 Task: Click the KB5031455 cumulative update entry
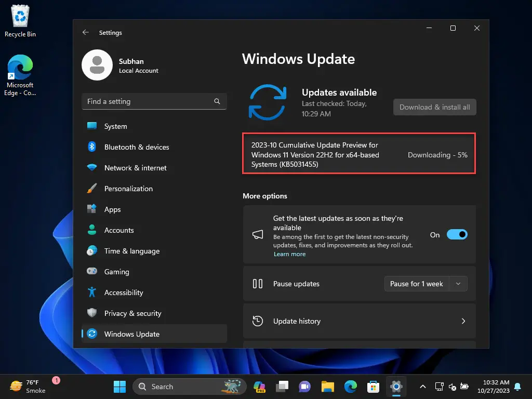click(x=359, y=153)
